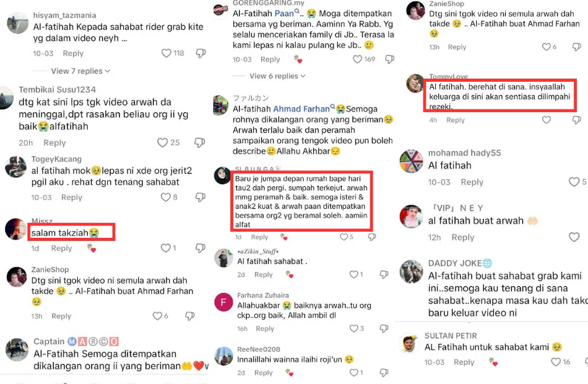Toggle like on ReeNee0208's comment
Image resolution: width=588 pixels, height=384 pixels.
pos(353,372)
